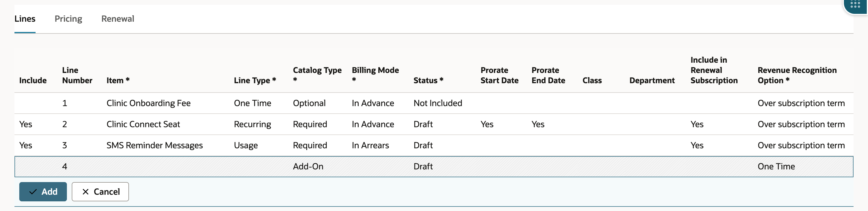Toggle Prorate Start Date in line 4
This screenshot has width=868, height=211.
[x=502, y=166]
